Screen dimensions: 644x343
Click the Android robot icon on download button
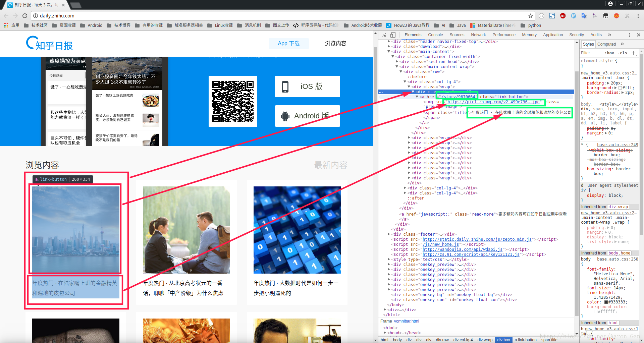click(x=285, y=116)
